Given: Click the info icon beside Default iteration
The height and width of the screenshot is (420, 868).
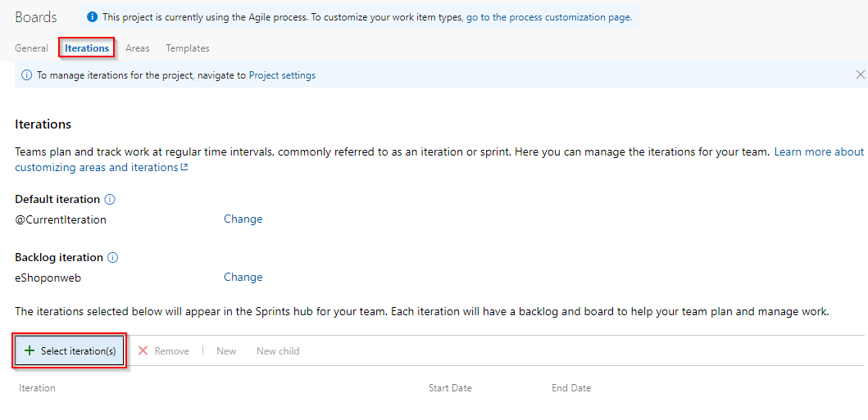Looking at the screenshot, I should (x=110, y=199).
